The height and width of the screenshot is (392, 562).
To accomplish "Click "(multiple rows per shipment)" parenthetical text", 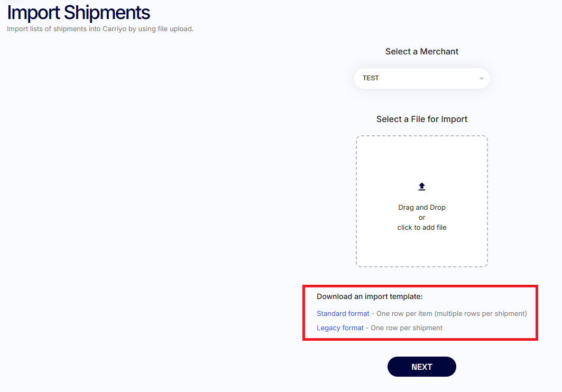I will pyautogui.click(x=481, y=314).
